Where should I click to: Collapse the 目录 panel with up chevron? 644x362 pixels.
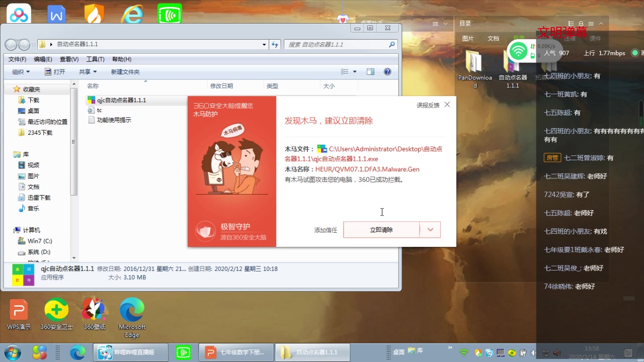601,24
